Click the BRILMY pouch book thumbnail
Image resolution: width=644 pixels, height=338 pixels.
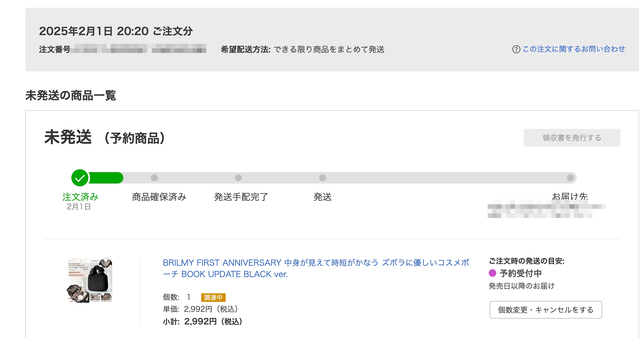[90, 280]
